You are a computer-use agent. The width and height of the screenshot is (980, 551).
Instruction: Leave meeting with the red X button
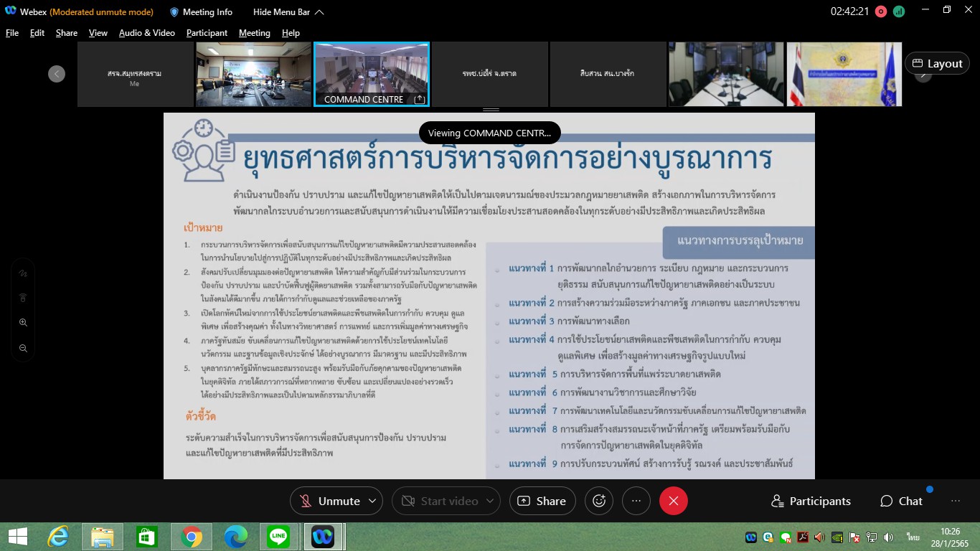coord(673,501)
